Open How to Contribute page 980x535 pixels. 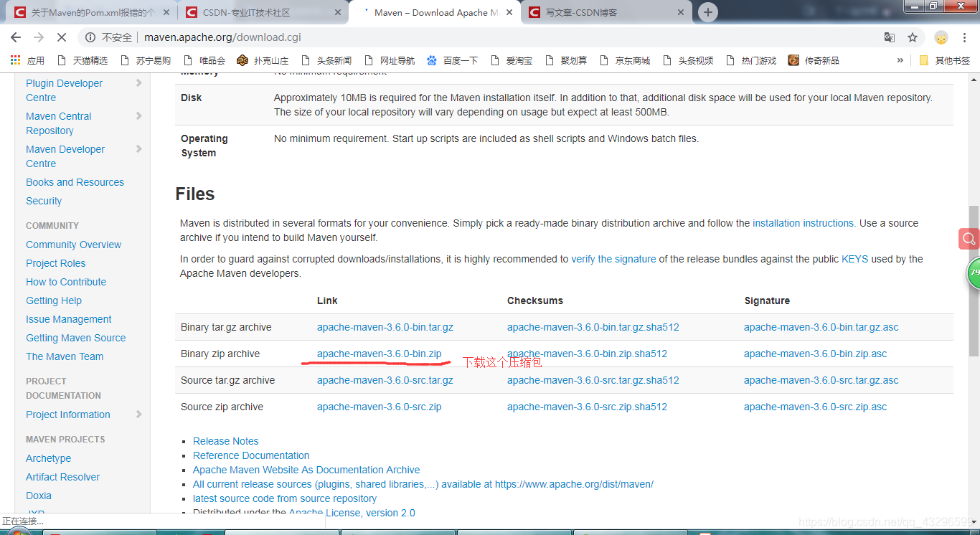click(66, 282)
